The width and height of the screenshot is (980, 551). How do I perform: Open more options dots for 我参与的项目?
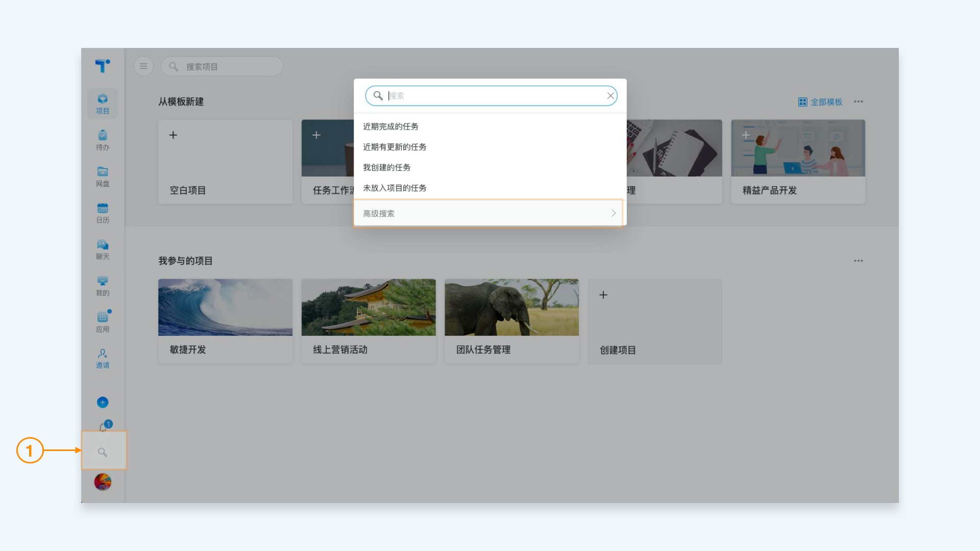click(x=859, y=261)
